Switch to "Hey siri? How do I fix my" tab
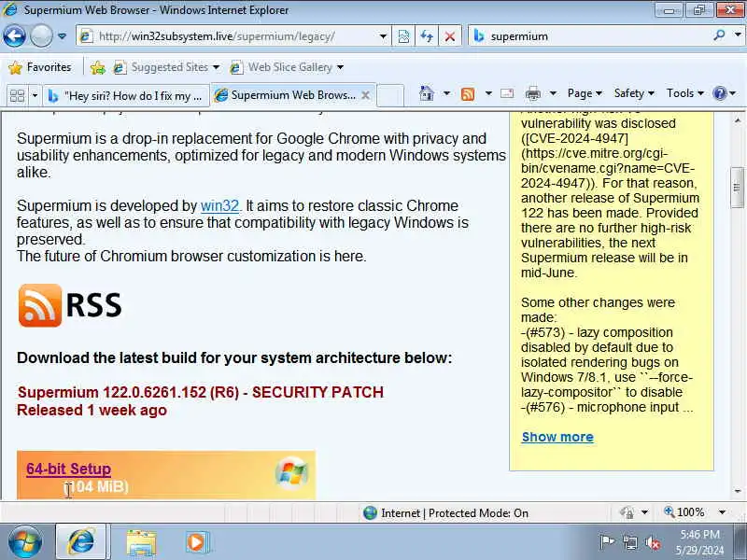Viewport: 747px width, 560px height. (x=126, y=96)
